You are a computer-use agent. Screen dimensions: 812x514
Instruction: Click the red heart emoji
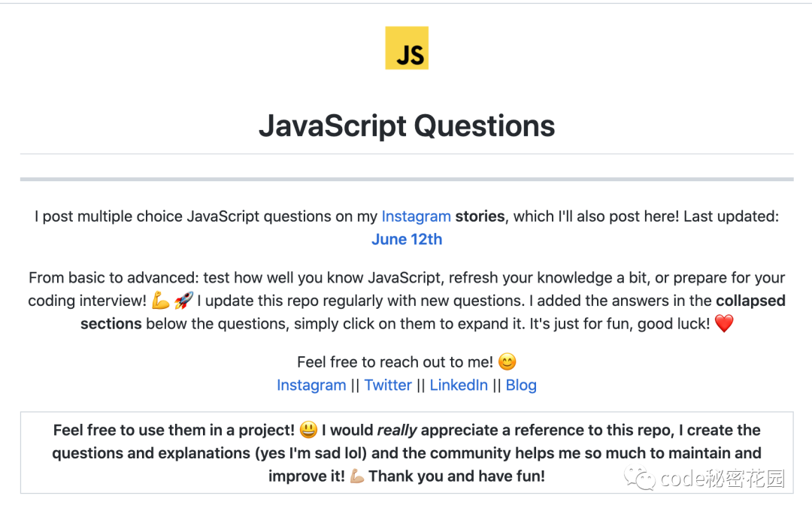[x=723, y=324]
